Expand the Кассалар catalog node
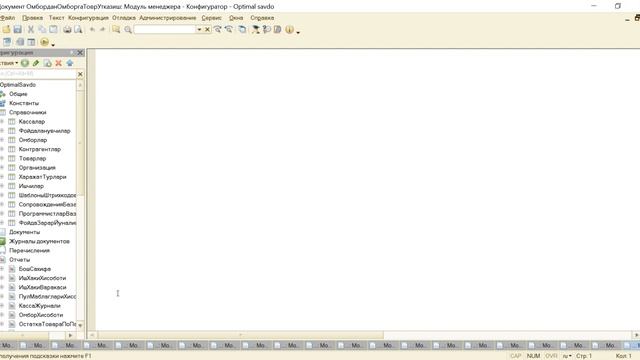 [x=2, y=122]
